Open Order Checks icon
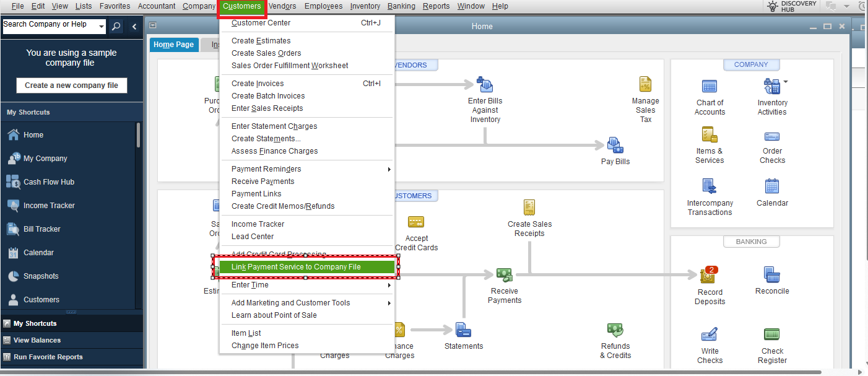 (772, 136)
